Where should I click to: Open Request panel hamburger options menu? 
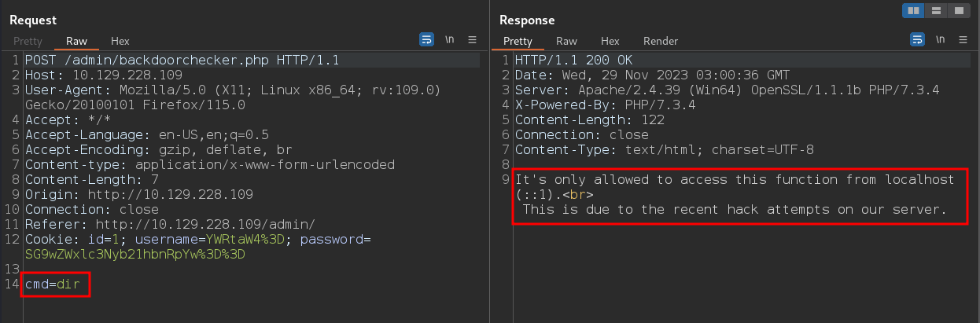pyautogui.click(x=472, y=39)
